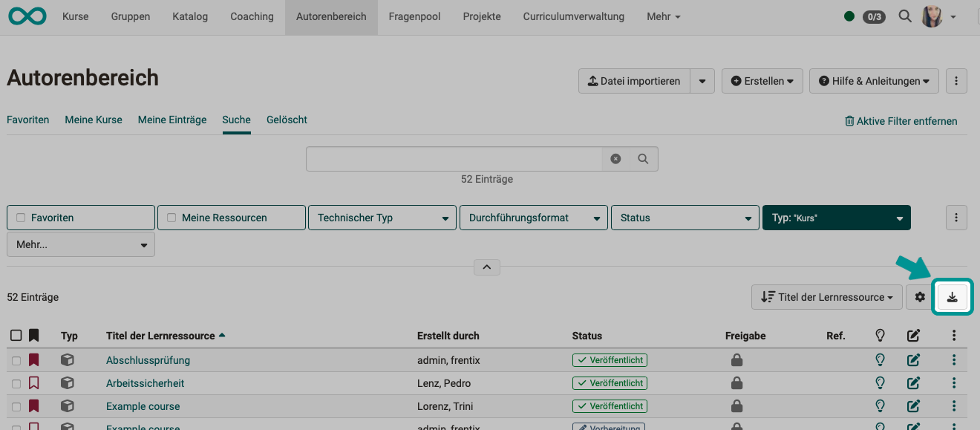
Task: Switch to the Gelöscht tab
Action: click(287, 120)
